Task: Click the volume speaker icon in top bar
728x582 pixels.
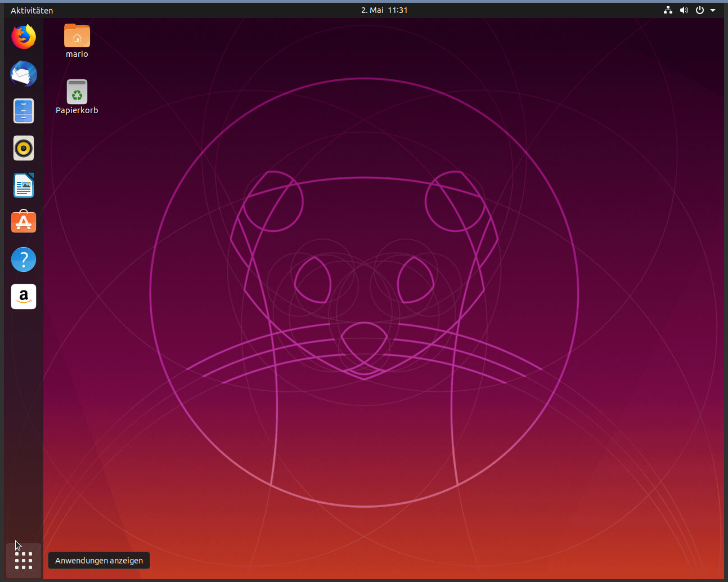Action: click(684, 10)
